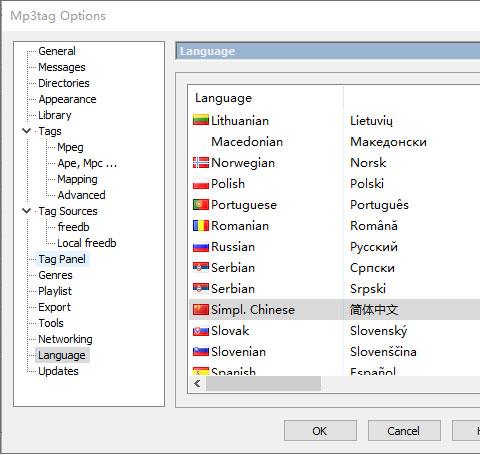480x454 pixels.
Task: Confirm options with OK button
Action: point(320,431)
